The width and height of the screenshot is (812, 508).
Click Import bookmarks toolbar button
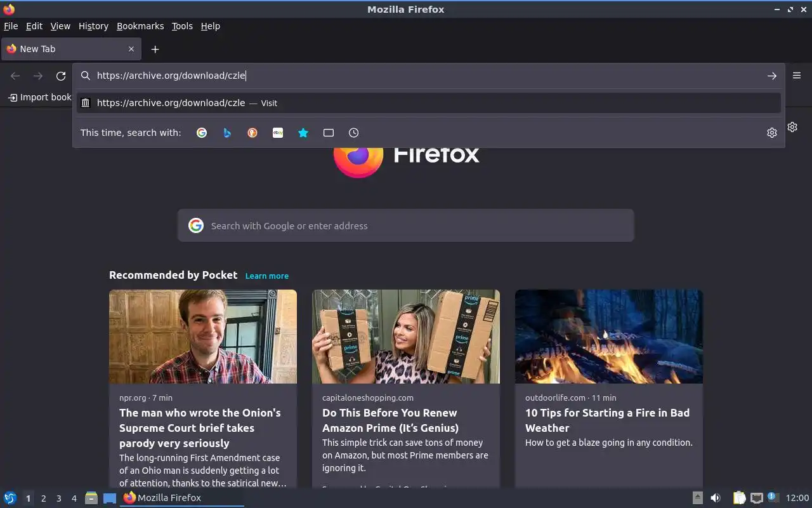coord(39,97)
